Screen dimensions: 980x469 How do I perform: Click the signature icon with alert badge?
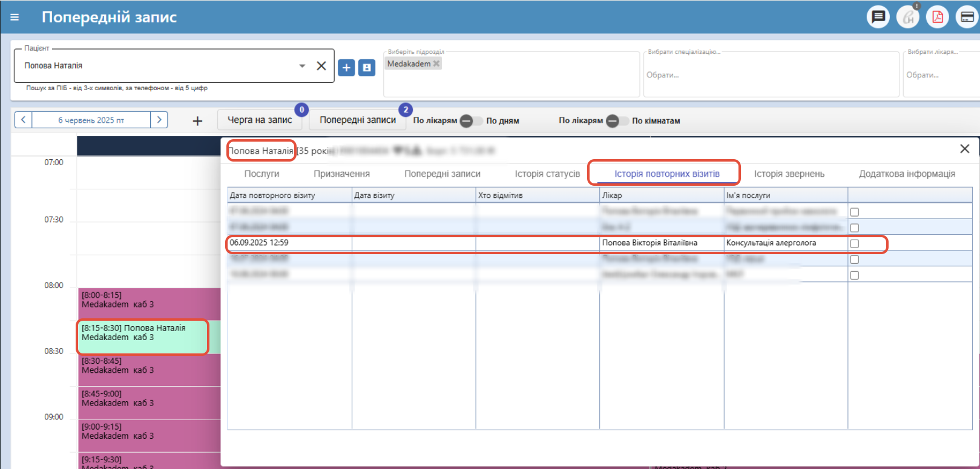908,17
